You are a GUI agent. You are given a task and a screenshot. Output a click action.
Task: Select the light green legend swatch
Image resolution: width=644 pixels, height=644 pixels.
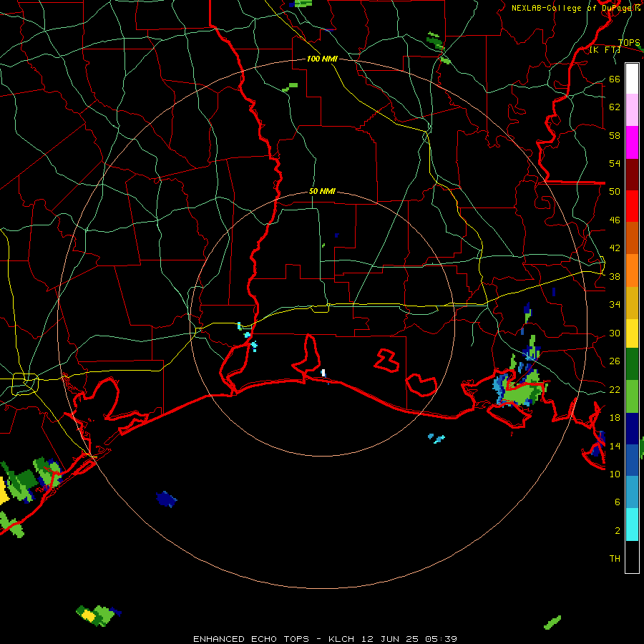coord(632,396)
